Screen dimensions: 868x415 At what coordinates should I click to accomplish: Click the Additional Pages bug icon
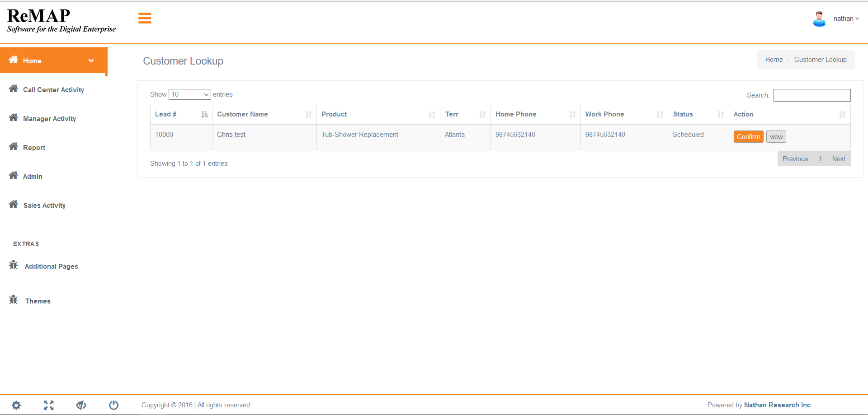tap(14, 265)
